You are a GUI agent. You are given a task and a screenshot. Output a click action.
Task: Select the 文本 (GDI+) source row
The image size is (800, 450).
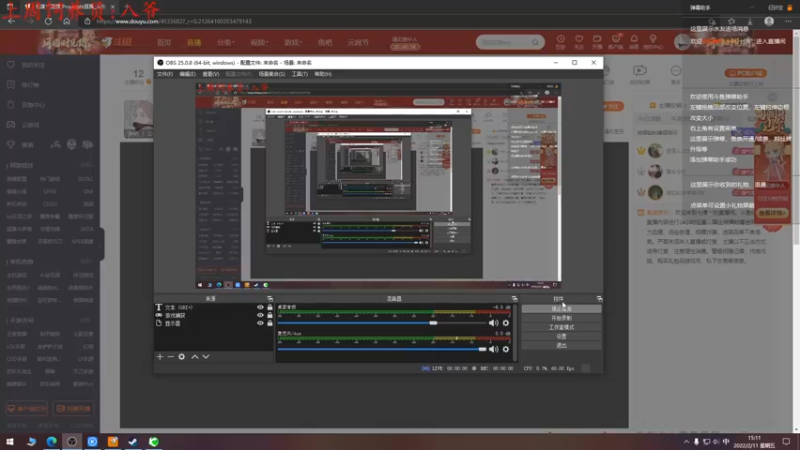point(214,307)
